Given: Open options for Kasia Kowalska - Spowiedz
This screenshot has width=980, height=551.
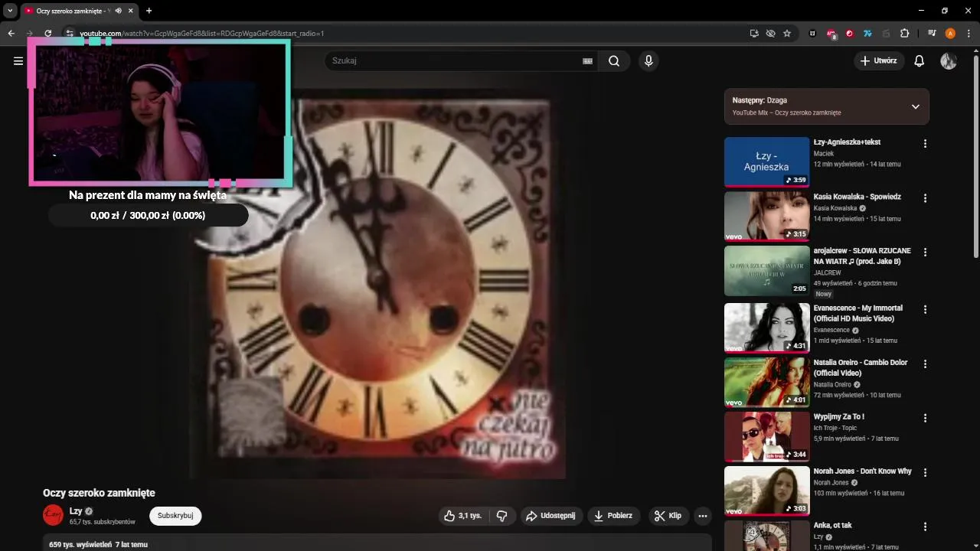Looking at the screenshot, I should pyautogui.click(x=925, y=198).
